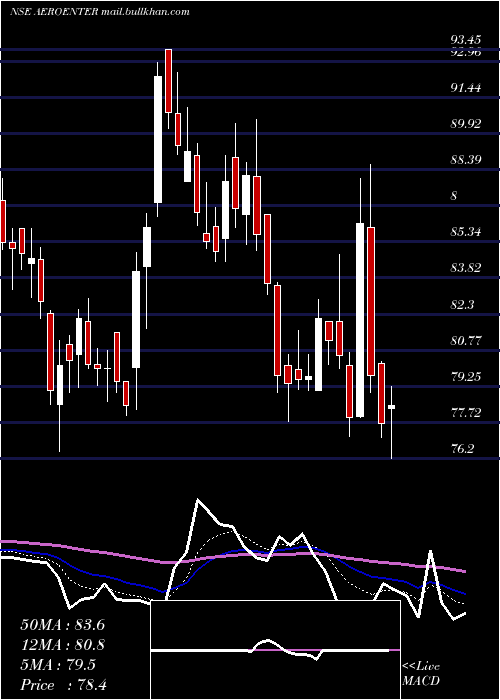Click the 76.2 price axis label
Viewport: 500px width, 700px height.
coord(462,449)
